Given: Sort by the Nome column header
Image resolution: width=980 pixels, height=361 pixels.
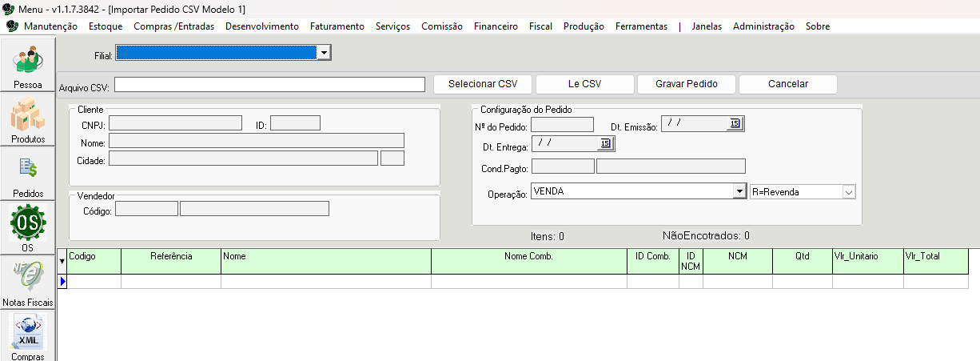Looking at the screenshot, I should click(326, 262).
